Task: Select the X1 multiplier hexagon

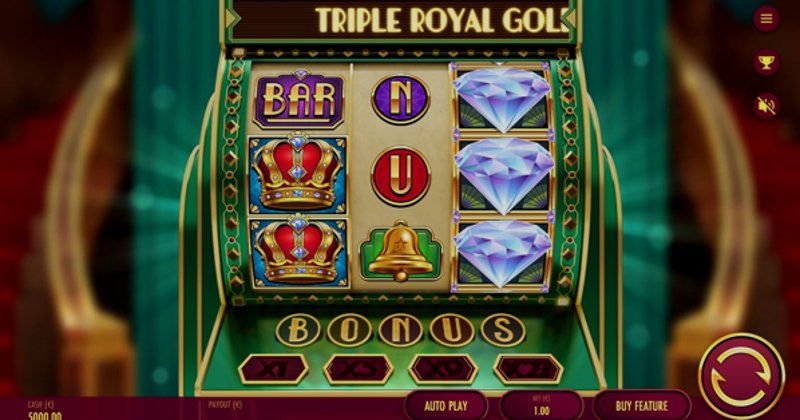Action: [273, 369]
